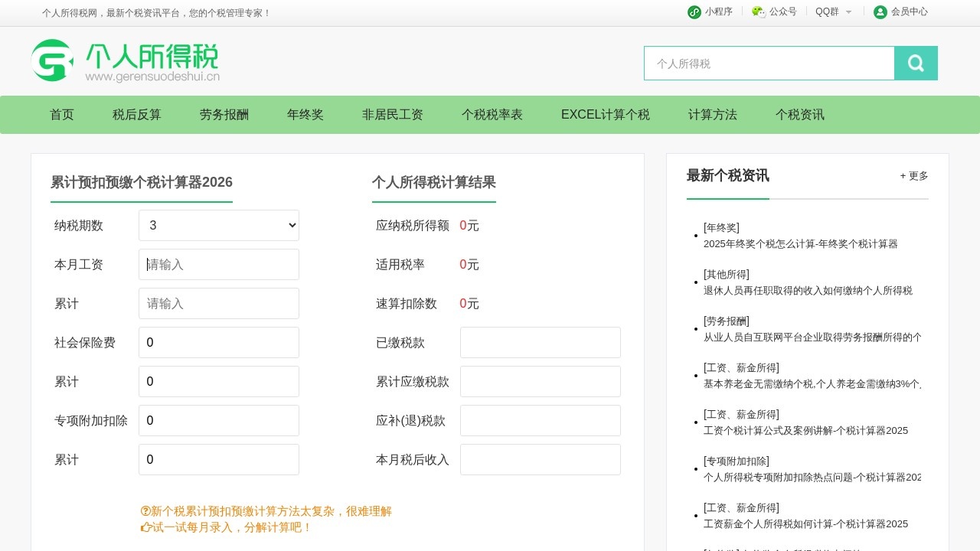Open the 2025年终奖个税怎么计算 article link
The height and width of the screenshot is (551, 980).
(801, 244)
